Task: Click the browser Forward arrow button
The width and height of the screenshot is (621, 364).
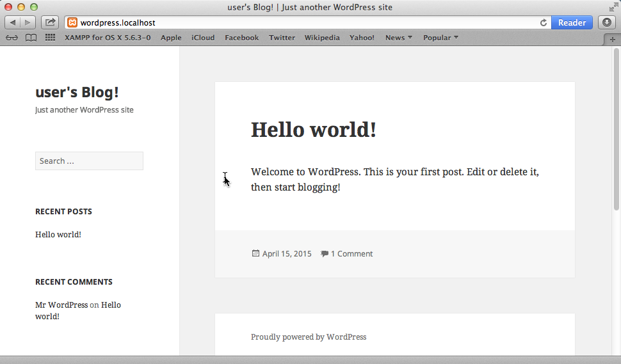Action: 28,22
